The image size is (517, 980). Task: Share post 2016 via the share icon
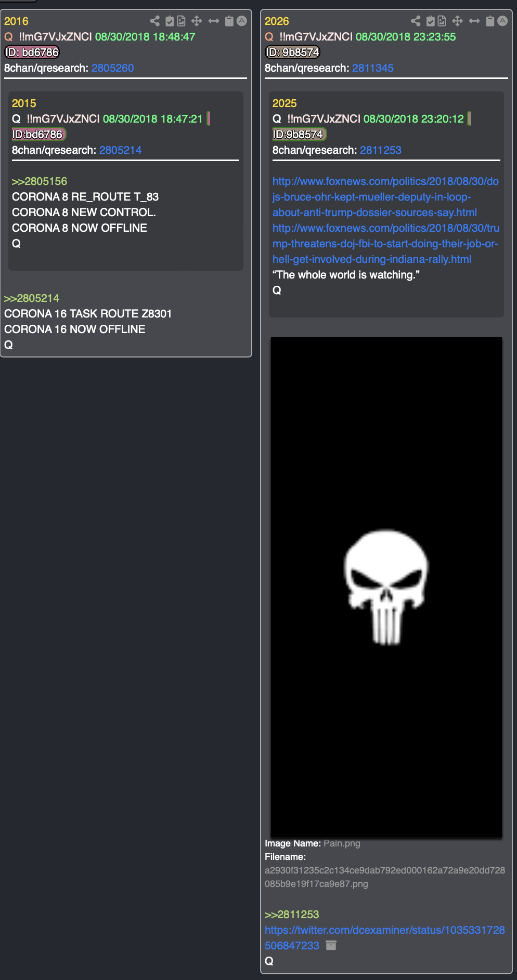point(154,21)
